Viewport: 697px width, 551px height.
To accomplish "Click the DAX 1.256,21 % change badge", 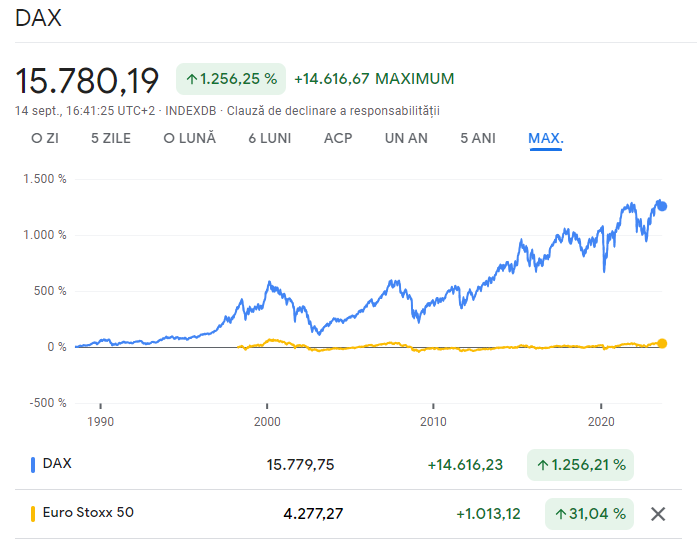I will 580,464.
